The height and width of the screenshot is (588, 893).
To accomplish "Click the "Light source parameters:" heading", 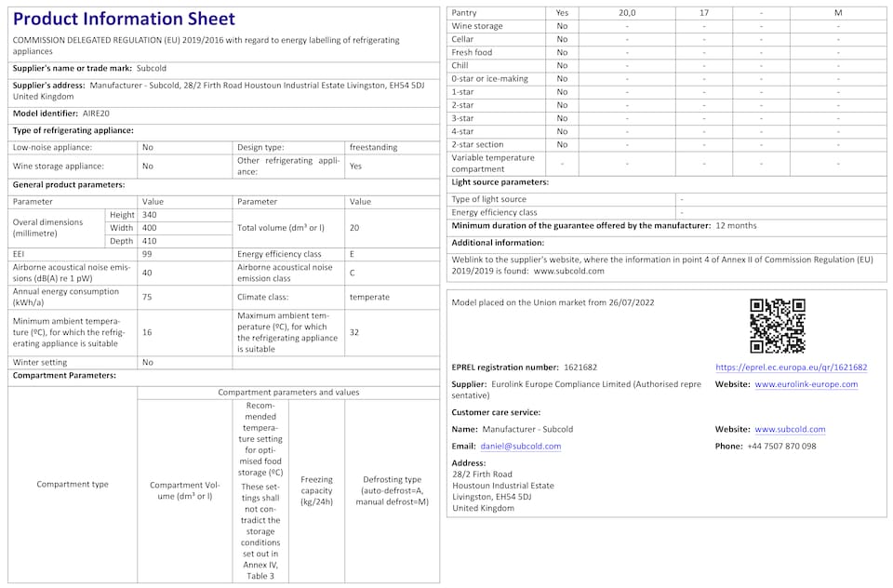I will [500, 182].
